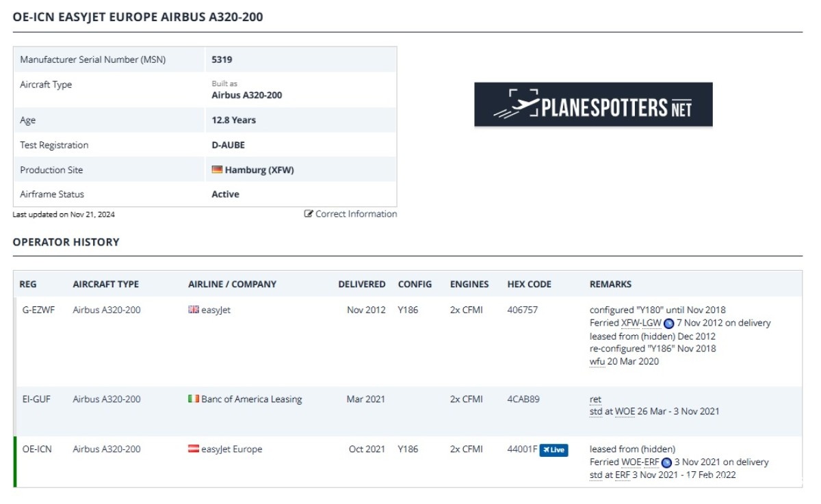Click the XFW-LGW ferry route link

tap(641, 323)
